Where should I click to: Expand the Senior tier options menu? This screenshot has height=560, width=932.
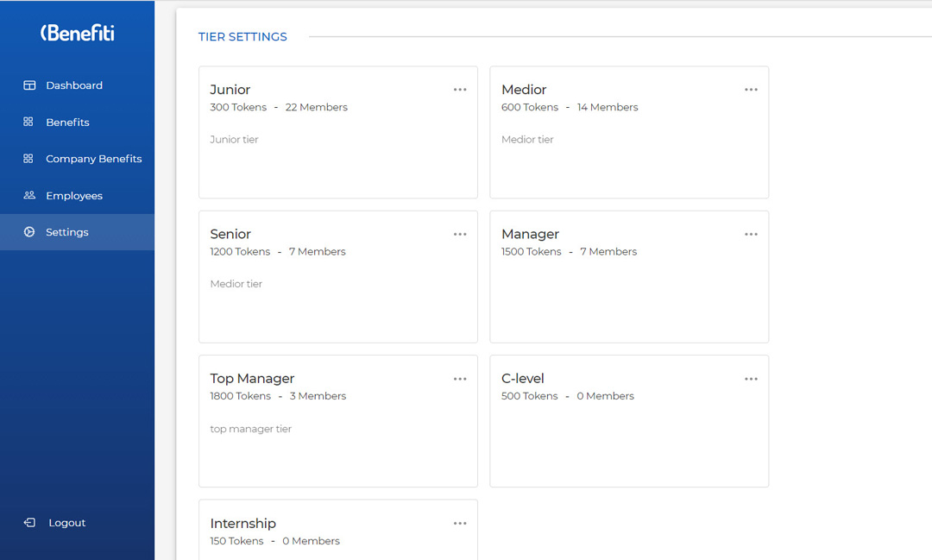coord(460,235)
